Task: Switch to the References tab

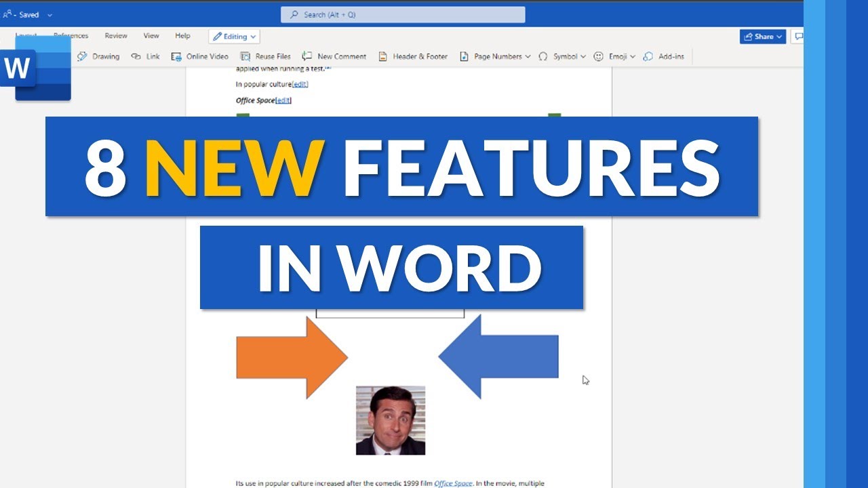Action: (x=71, y=36)
